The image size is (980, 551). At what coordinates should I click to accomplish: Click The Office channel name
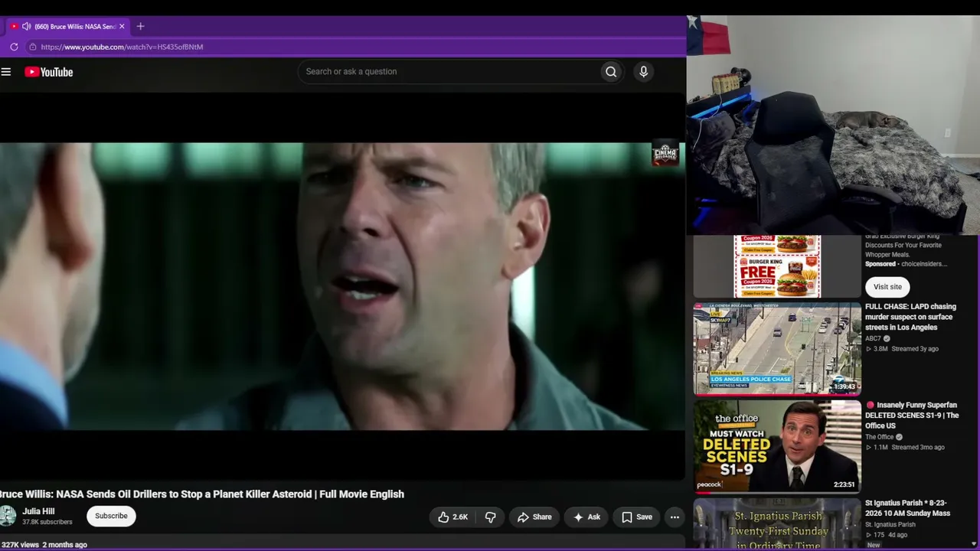[x=880, y=437]
